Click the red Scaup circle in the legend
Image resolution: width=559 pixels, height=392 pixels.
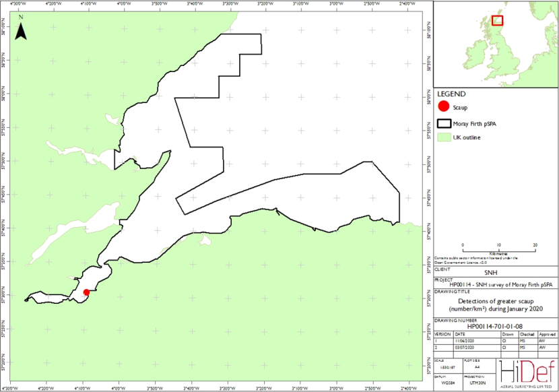tap(444, 106)
